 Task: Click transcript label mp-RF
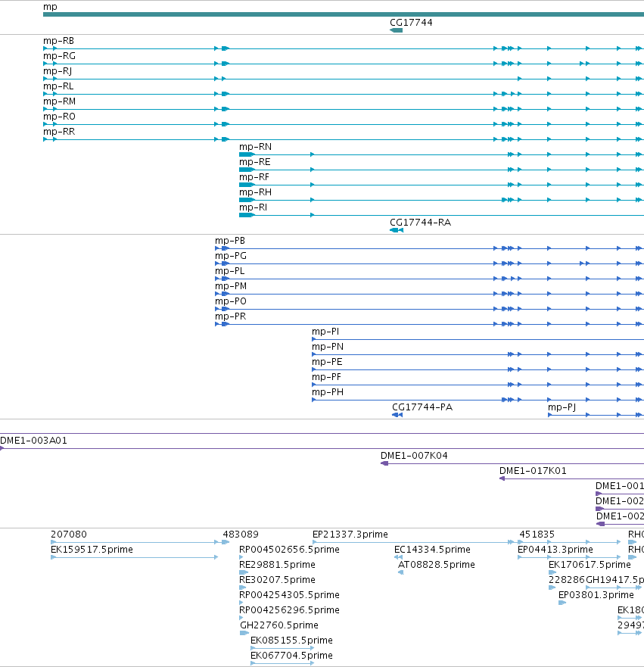[254, 177]
